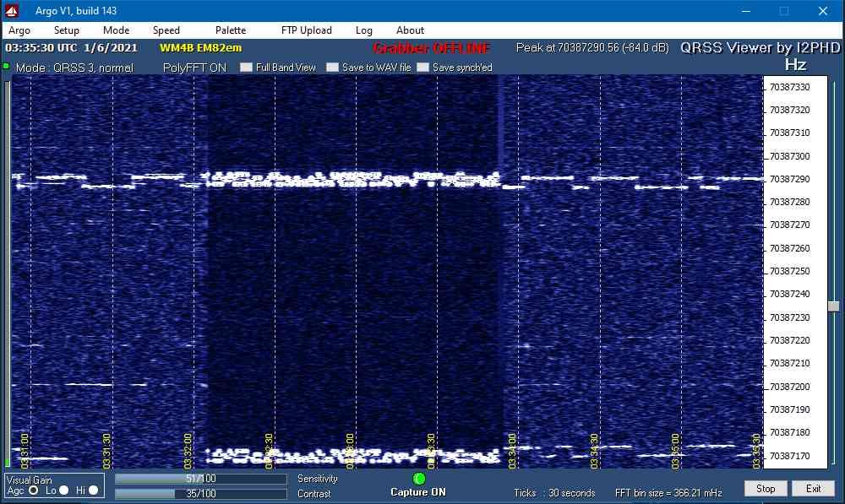Click the 03:34:00 time marker
Screen dimensions: 845x504
(x=513, y=451)
